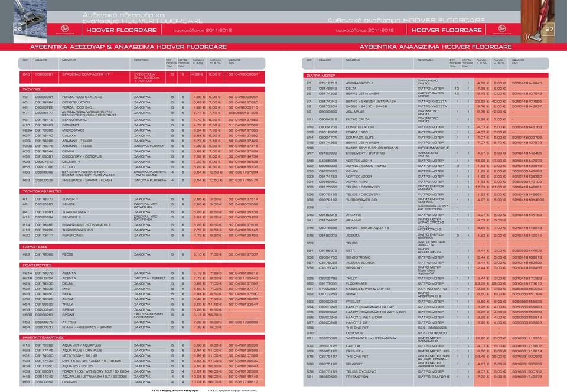567x392 pixels.
Task: Click the 'S5140' model cell
Action: (351, 294)
